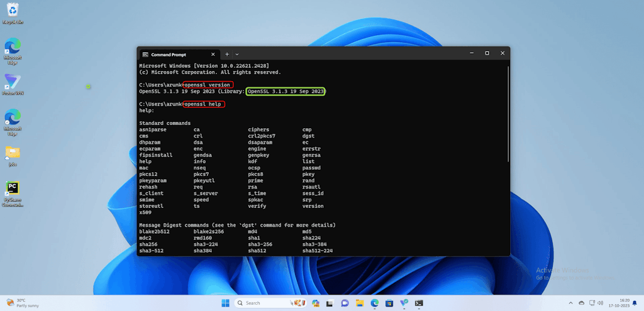
Task: Open the Chat app on the taskbar
Action: coord(345,303)
